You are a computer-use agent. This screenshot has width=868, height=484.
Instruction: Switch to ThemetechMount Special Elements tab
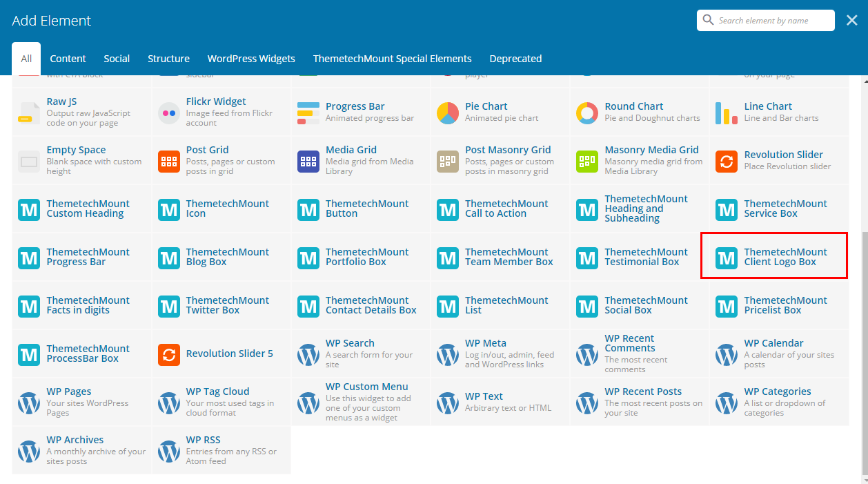tap(392, 59)
